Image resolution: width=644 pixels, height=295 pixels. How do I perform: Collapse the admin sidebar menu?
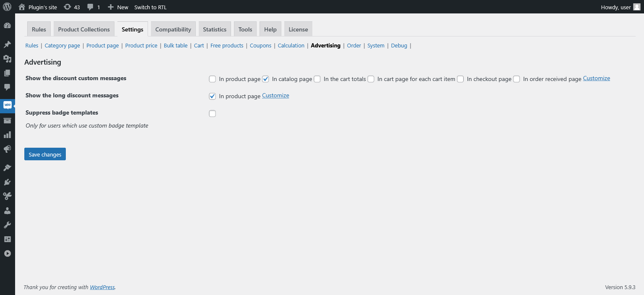click(7, 253)
